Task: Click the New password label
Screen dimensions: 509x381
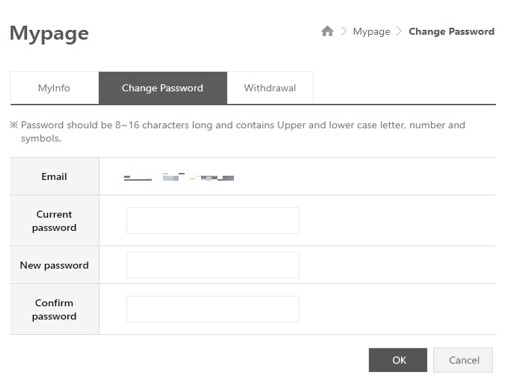Action: point(54,265)
